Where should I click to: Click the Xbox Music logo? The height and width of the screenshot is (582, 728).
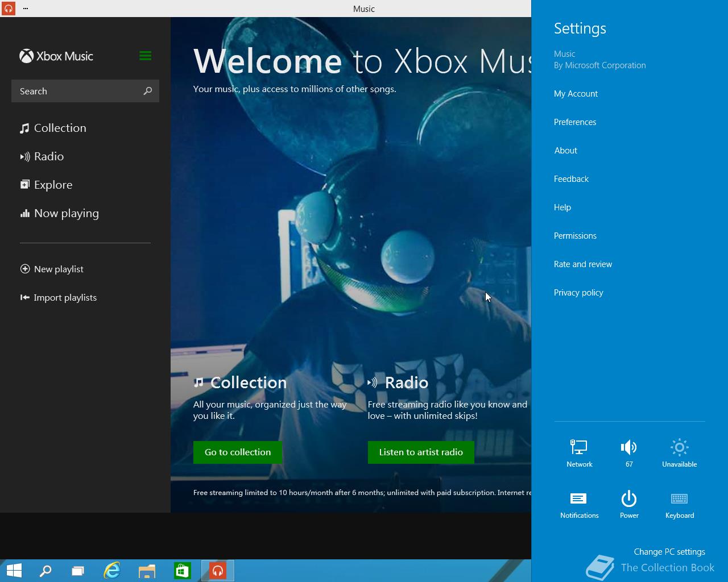click(56, 56)
